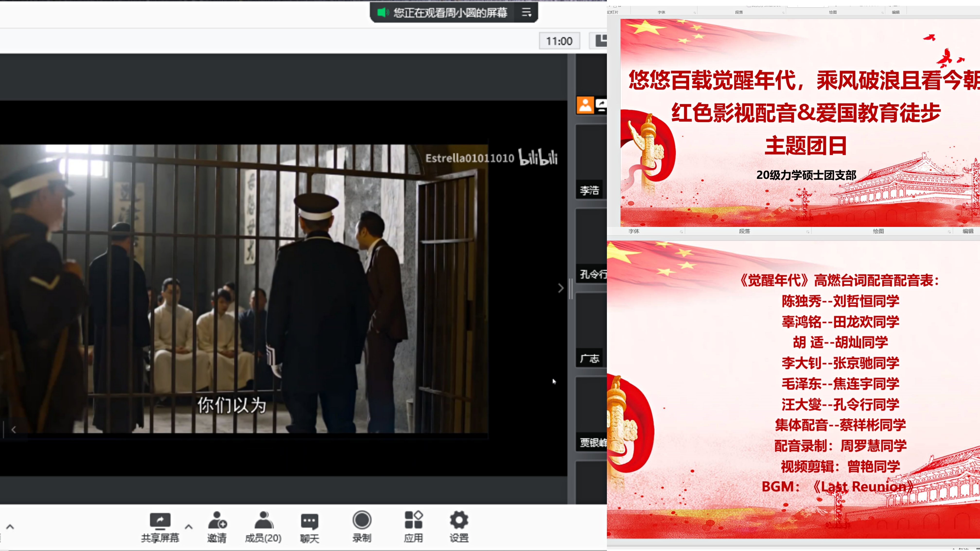Click the line 胡 适--胡灿同学
Screen dimensions: 980x551
click(x=840, y=342)
